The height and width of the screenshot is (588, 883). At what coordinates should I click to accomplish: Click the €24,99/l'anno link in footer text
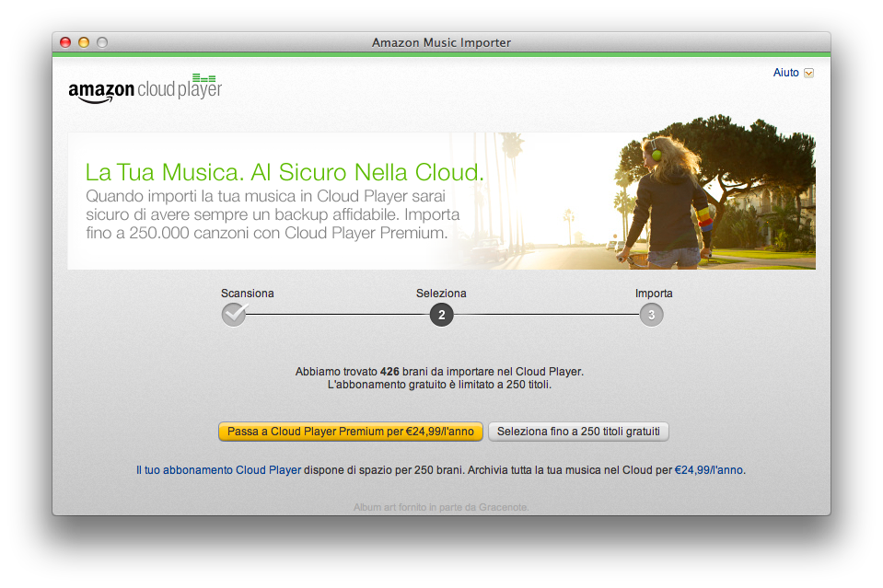[708, 470]
